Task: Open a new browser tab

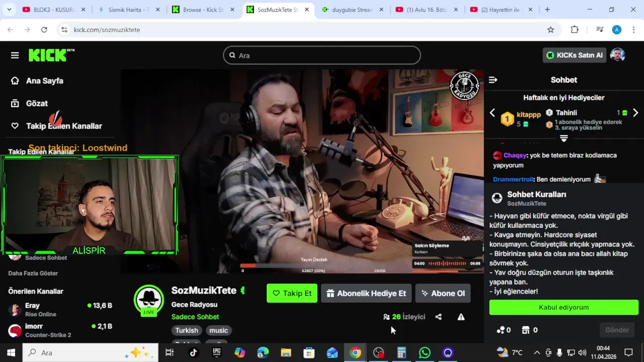Action: point(547,10)
